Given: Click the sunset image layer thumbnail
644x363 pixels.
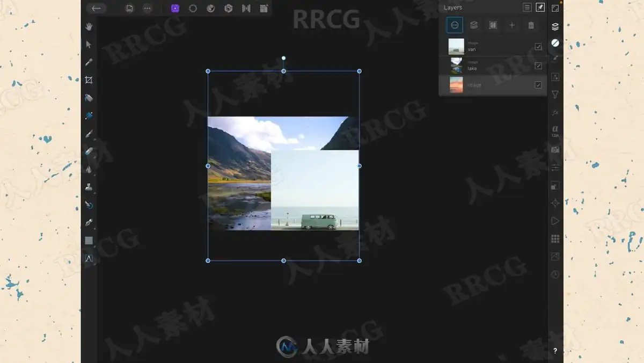Looking at the screenshot, I should click(456, 85).
